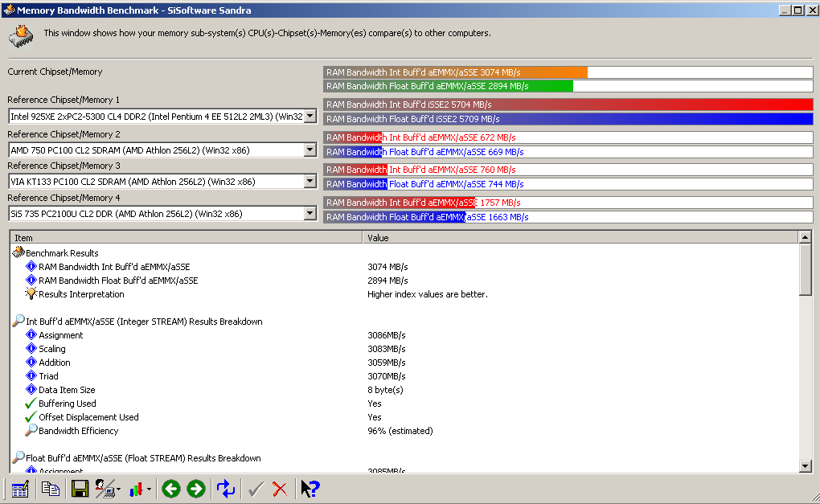Click the Current Chipset/Memory label
This screenshot has height=504, width=820.
(55, 72)
